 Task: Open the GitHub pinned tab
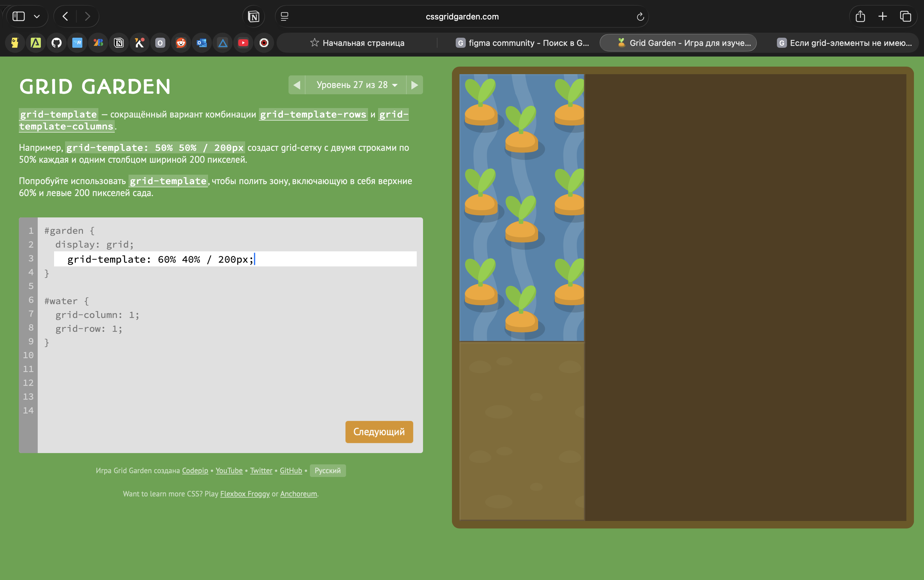tap(56, 43)
